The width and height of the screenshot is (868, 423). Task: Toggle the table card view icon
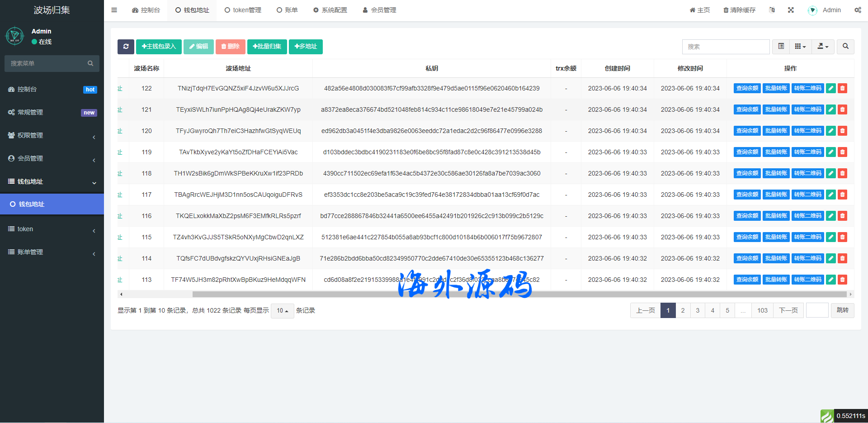(781, 47)
